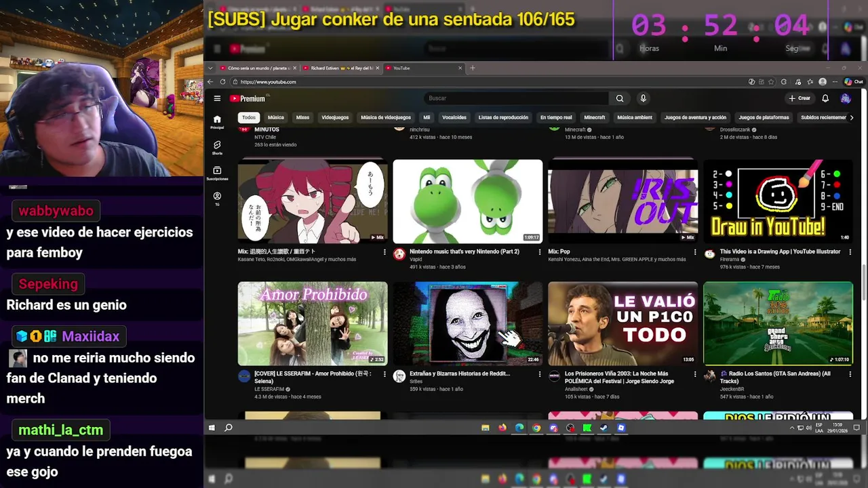Open the notifications bell

(825, 98)
